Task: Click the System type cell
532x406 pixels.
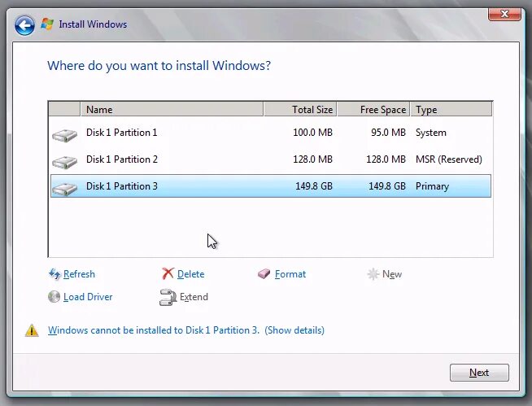Action: (431, 133)
